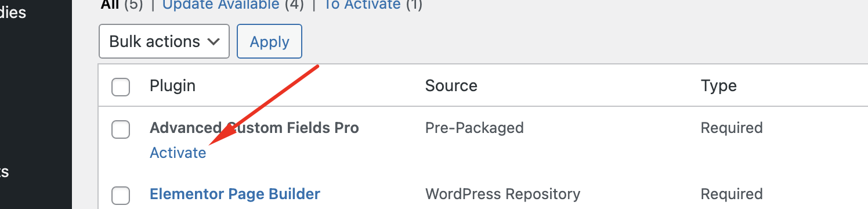Click the Type column header
Screen dimensions: 868x209
tap(719, 87)
